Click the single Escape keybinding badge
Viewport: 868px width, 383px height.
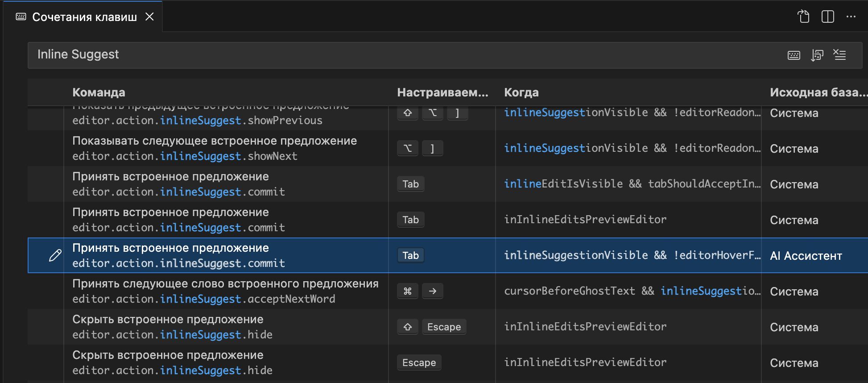tap(419, 362)
